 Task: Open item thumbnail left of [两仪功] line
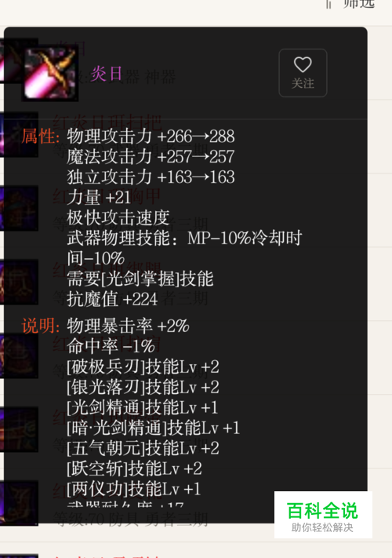[x=19, y=503]
